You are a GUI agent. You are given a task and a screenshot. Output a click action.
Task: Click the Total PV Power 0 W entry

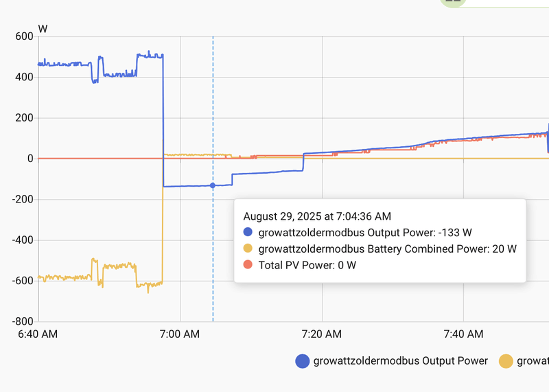tap(307, 265)
